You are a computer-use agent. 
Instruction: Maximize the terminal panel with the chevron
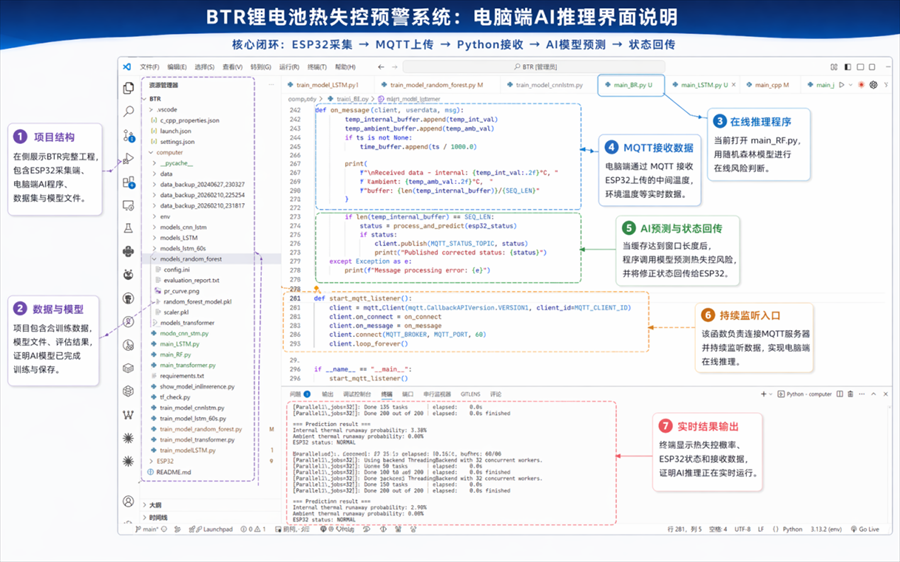(x=874, y=394)
